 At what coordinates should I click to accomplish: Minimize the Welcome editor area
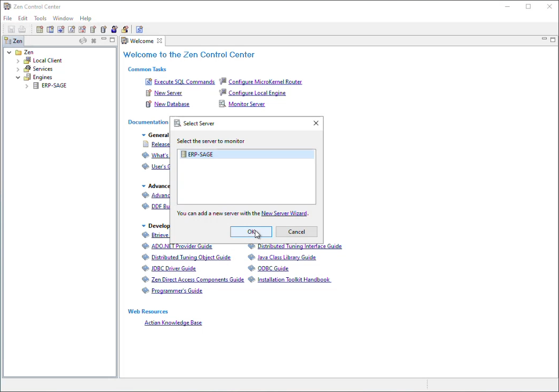pos(544,38)
